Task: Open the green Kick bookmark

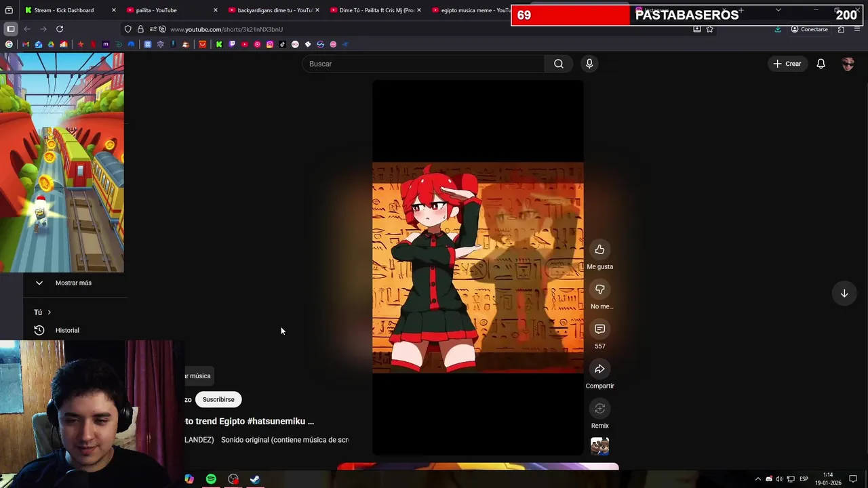Action: (x=219, y=44)
